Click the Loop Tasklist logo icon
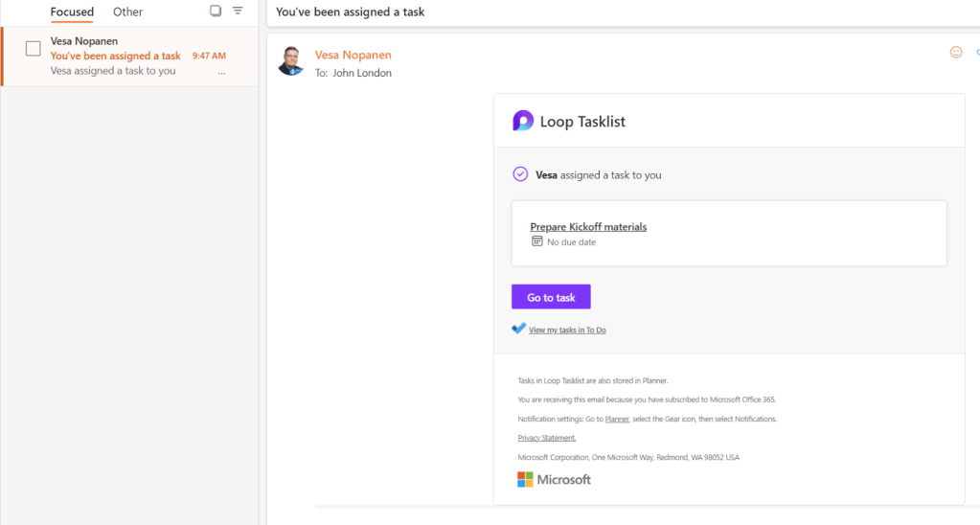 point(523,121)
